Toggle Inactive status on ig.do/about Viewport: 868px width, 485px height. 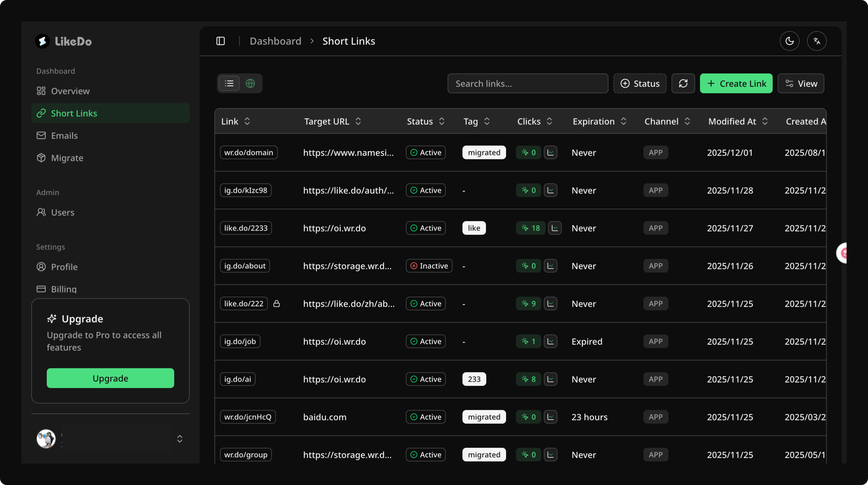(x=429, y=266)
